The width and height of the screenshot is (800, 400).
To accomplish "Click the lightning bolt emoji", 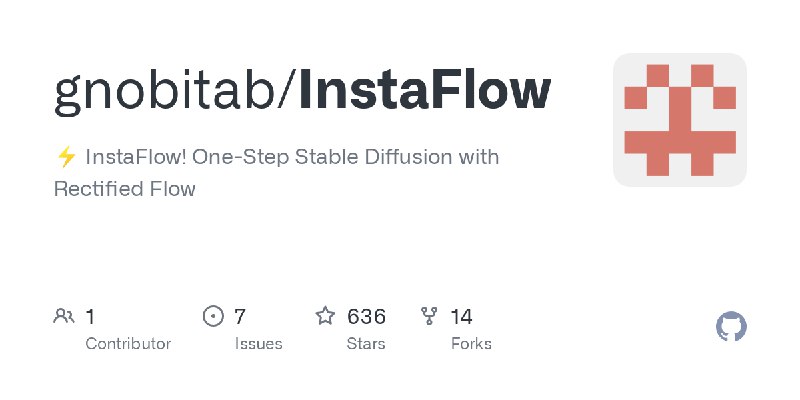I will pyautogui.click(x=66, y=157).
